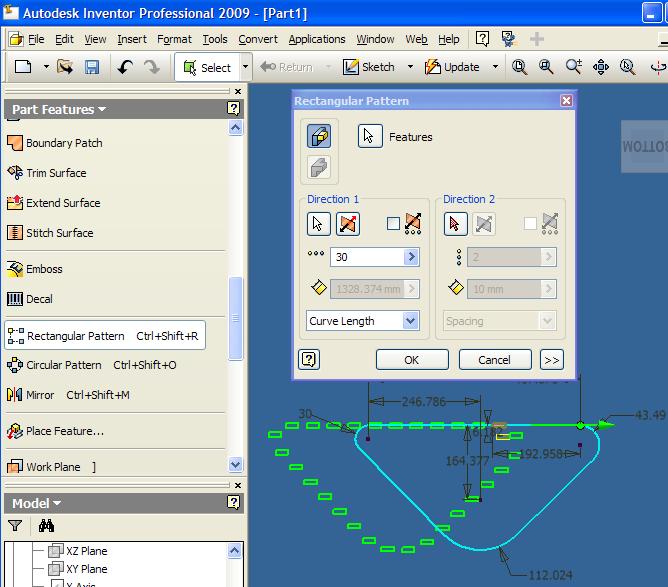Click the Boundary Patch tool

[55, 143]
